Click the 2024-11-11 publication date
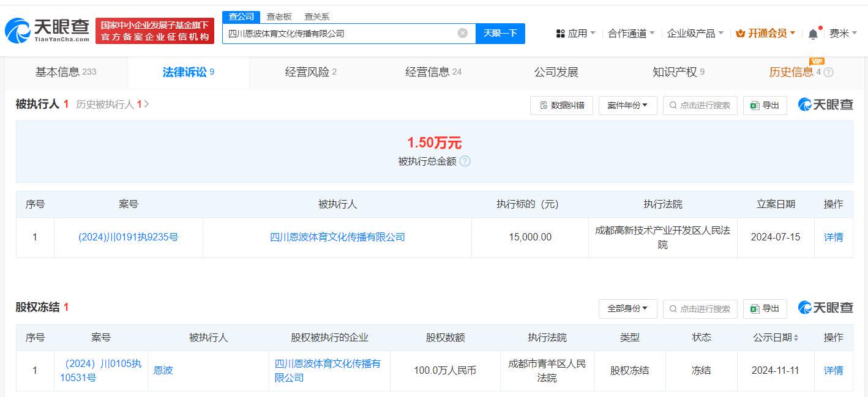Screen dimensions: 868x397 point(776,371)
